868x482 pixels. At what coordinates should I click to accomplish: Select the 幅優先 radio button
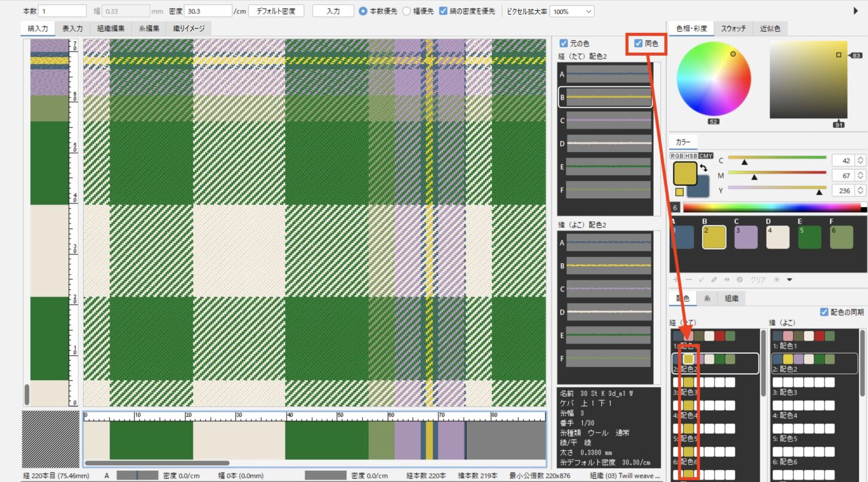(x=406, y=11)
